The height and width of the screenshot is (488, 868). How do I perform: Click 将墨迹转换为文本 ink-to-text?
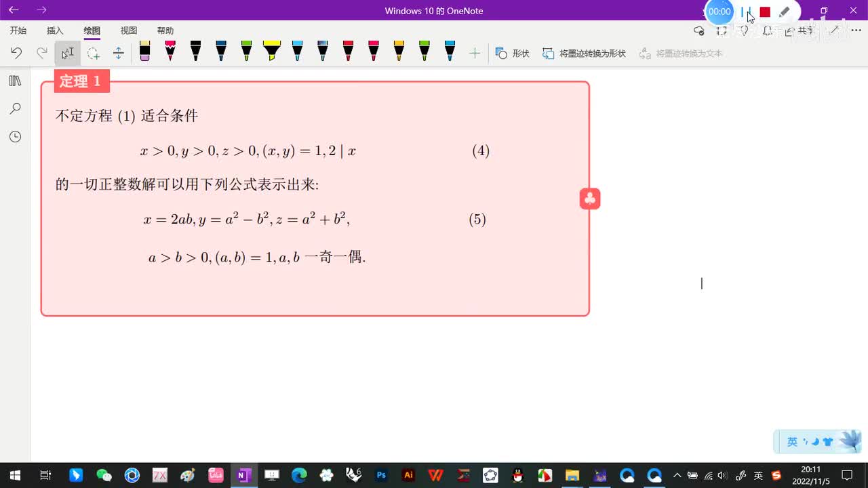coord(681,53)
